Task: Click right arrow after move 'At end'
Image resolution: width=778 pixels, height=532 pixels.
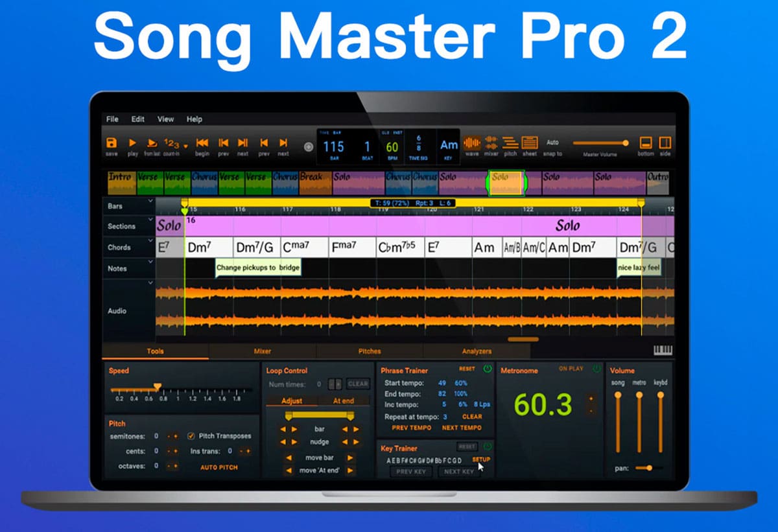Action: click(350, 470)
